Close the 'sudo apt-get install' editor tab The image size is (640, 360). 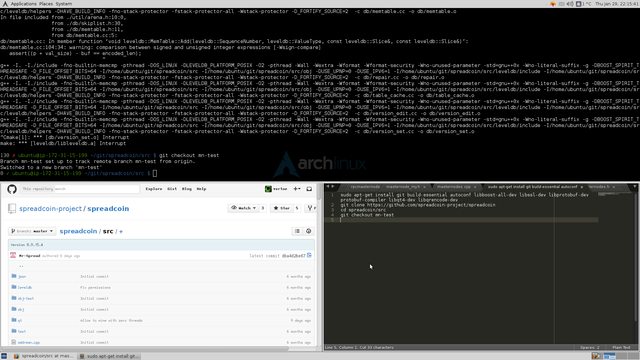(x=582, y=187)
